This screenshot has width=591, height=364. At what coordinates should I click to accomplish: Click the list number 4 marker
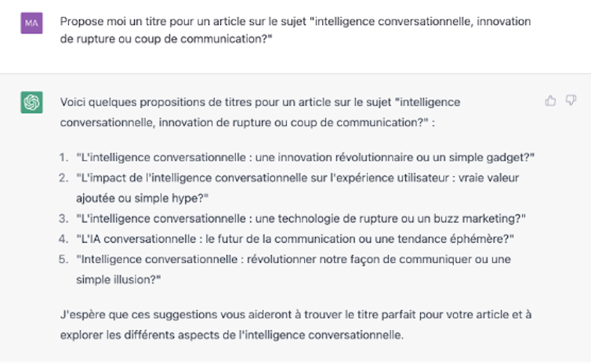tap(64, 239)
